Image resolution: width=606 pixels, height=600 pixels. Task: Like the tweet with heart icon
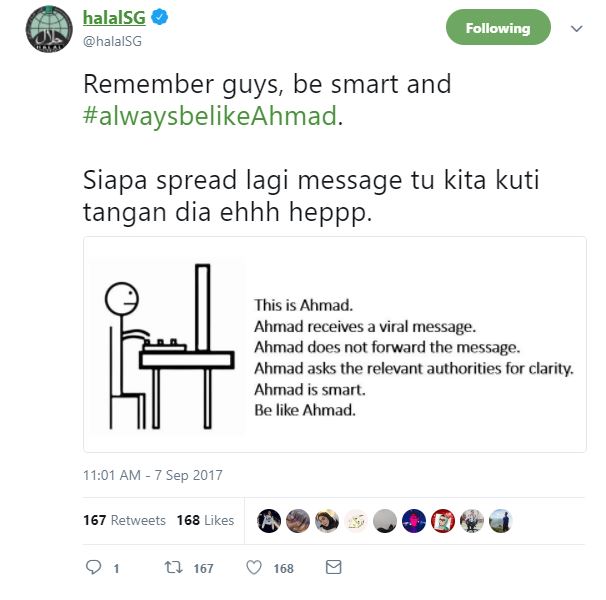click(x=254, y=567)
